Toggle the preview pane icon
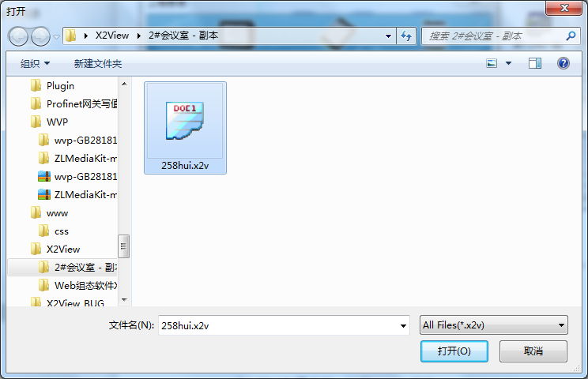Image resolution: width=588 pixels, height=379 pixels. point(535,63)
